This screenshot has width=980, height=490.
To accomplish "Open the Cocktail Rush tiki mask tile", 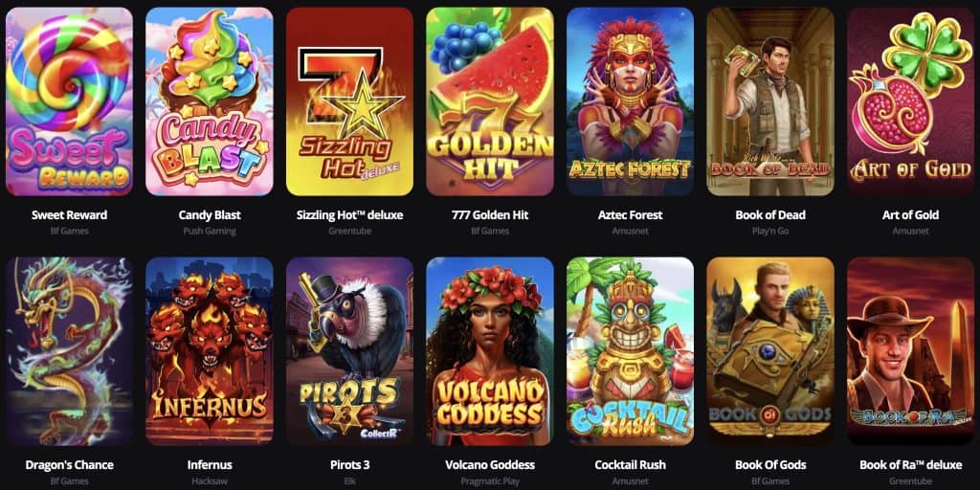I will click(630, 351).
